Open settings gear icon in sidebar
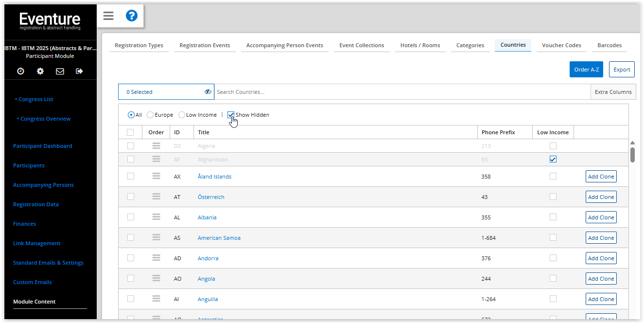The image size is (644, 323). pos(40,71)
